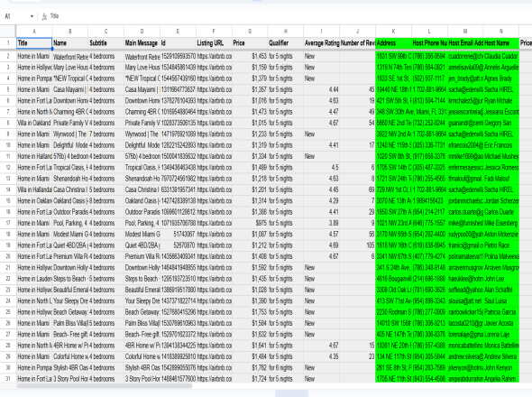Click the green Address header cell
This screenshot has height=397, width=532.
[x=393, y=43]
